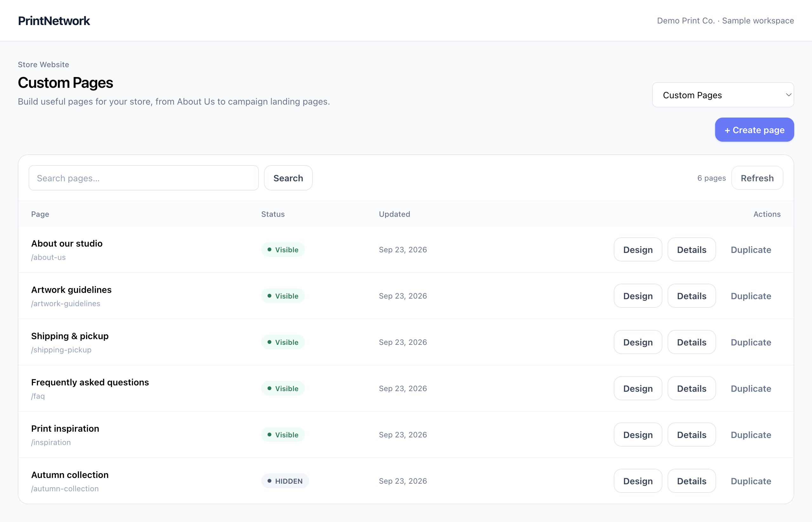Click the Updated column header
Image resolution: width=812 pixels, height=522 pixels.
tap(395, 214)
